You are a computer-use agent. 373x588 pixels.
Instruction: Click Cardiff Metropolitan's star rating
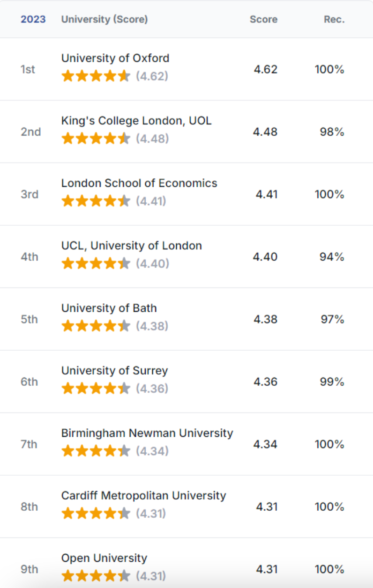coord(96,514)
